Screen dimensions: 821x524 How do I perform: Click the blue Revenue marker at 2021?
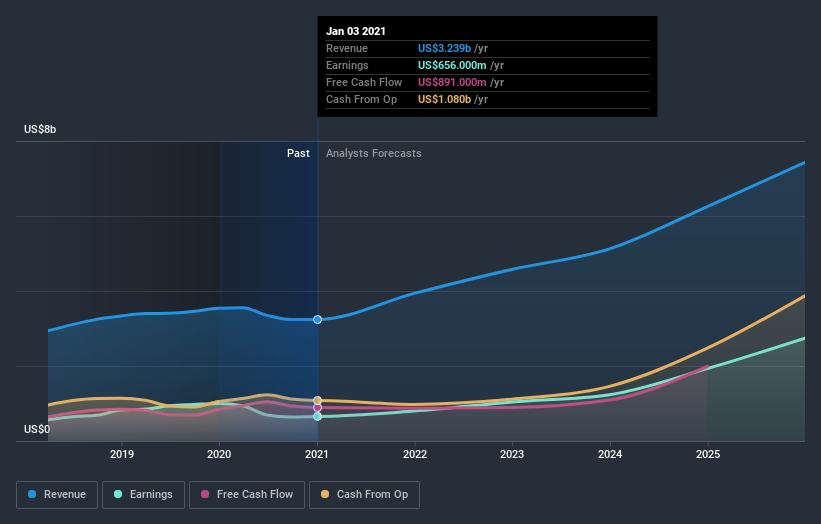[317, 319]
